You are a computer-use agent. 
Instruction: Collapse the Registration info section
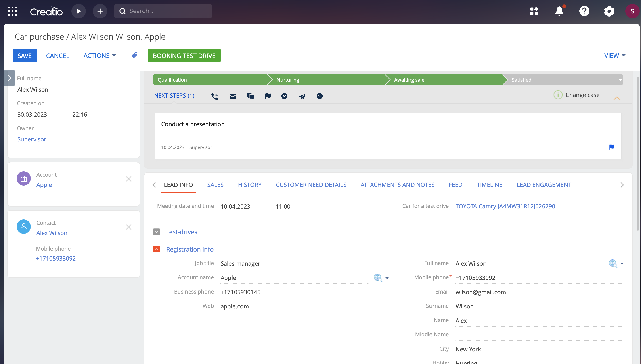click(156, 249)
